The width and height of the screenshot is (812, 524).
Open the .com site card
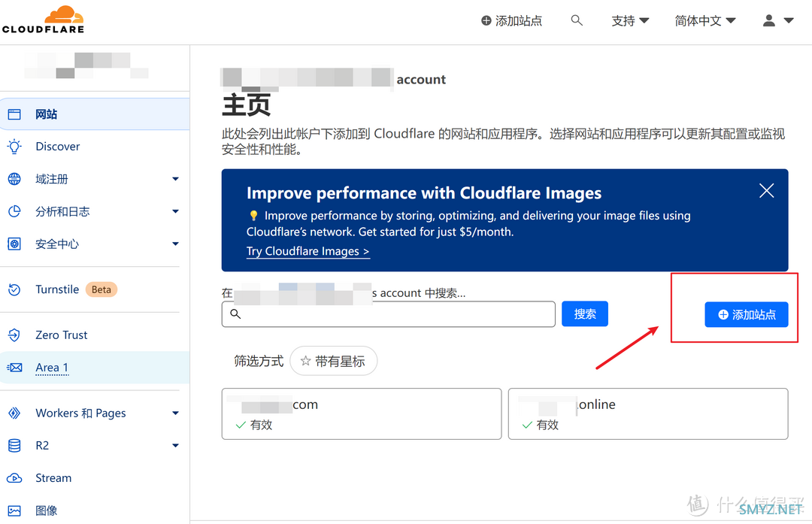[x=362, y=413]
